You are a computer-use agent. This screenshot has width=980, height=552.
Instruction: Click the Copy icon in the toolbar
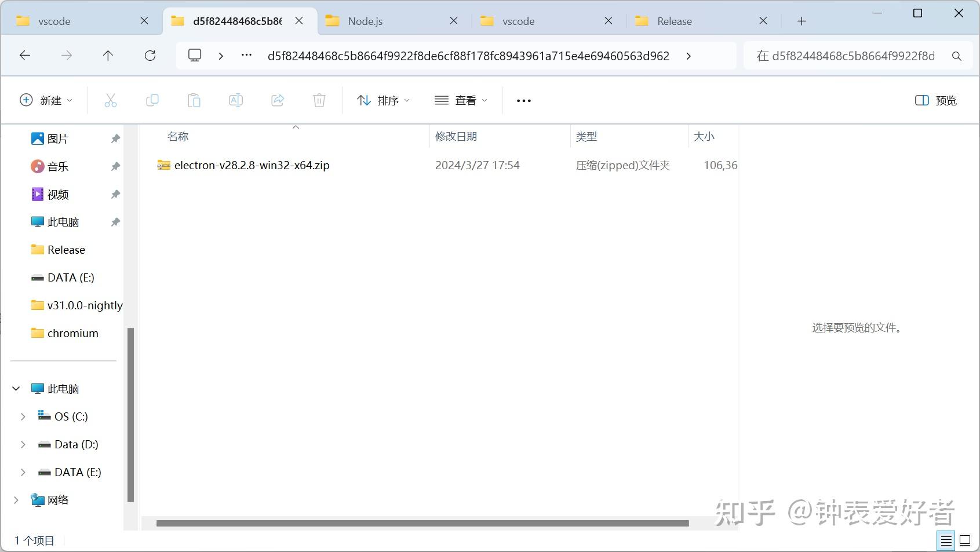coord(152,100)
